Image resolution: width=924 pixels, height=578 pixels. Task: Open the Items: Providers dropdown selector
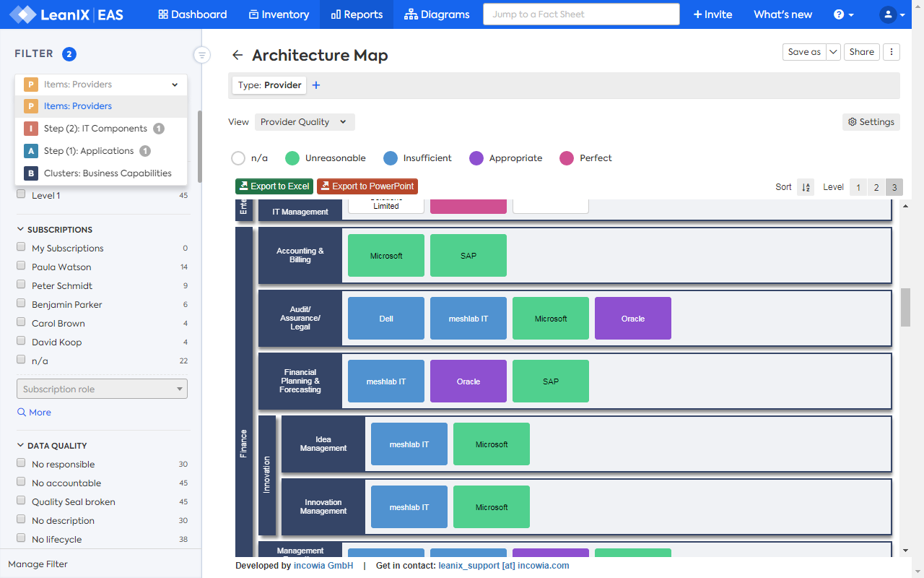(x=101, y=85)
